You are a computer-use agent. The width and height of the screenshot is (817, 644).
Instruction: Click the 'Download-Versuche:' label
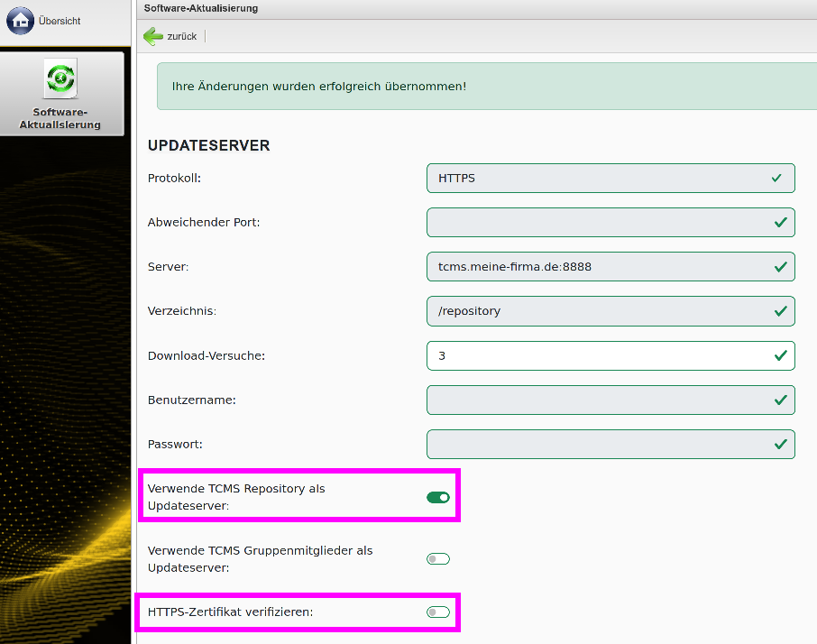click(x=207, y=356)
